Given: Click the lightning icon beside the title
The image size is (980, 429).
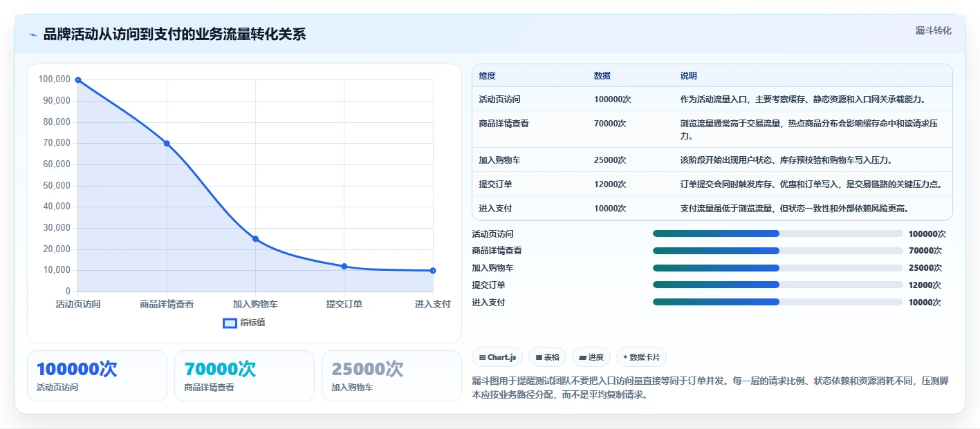Looking at the screenshot, I should pyautogui.click(x=33, y=35).
